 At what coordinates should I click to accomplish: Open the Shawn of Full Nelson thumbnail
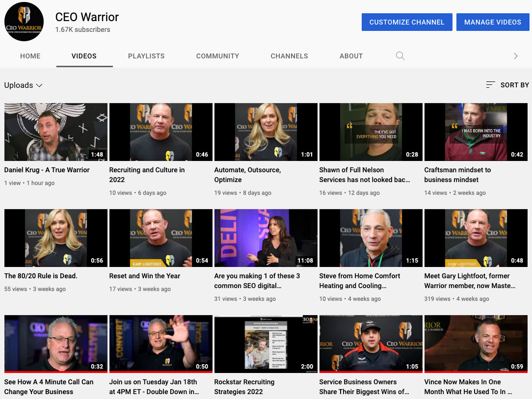(x=371, y=132)
